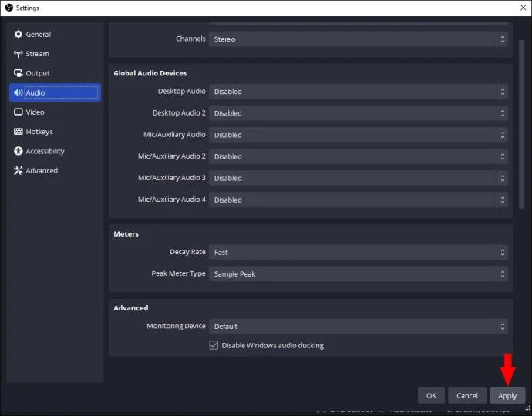Viewport: 532px width, 416px height.
Task: Open the Desktop Audio dropdown
Action: tap(359, 92)
